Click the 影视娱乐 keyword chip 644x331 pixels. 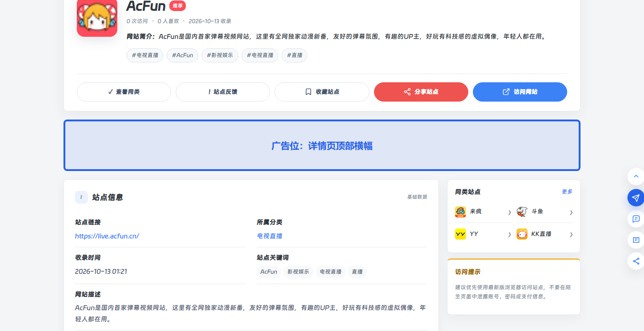(x=299, y=272)
